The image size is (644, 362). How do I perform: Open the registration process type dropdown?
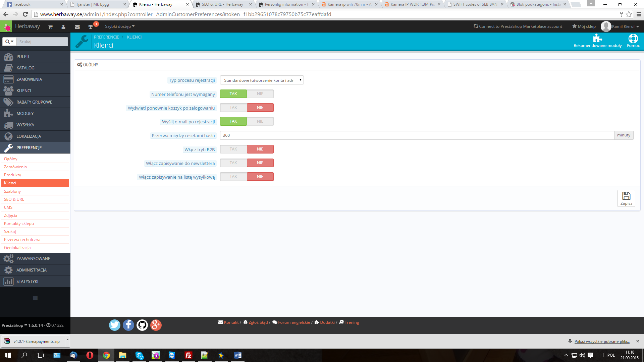262,80
